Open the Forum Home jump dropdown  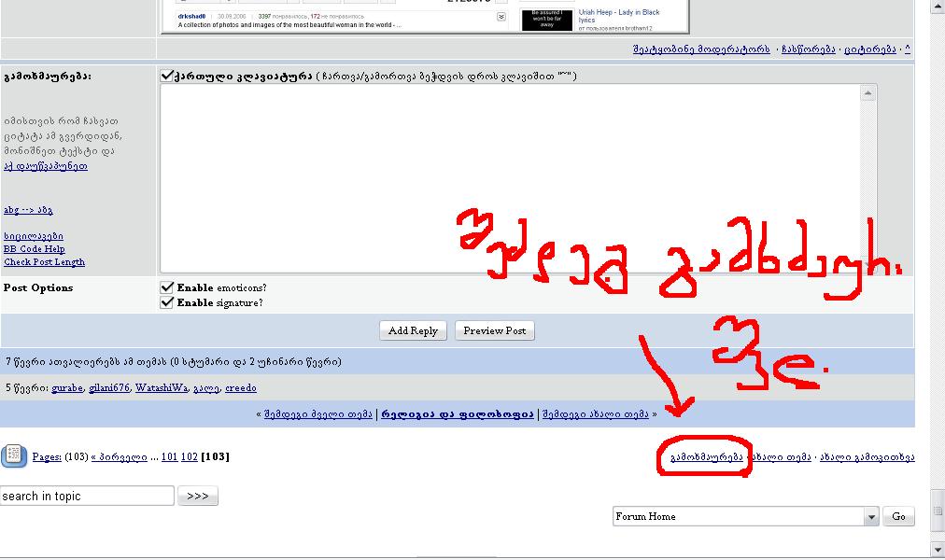(x=745, y=516)
